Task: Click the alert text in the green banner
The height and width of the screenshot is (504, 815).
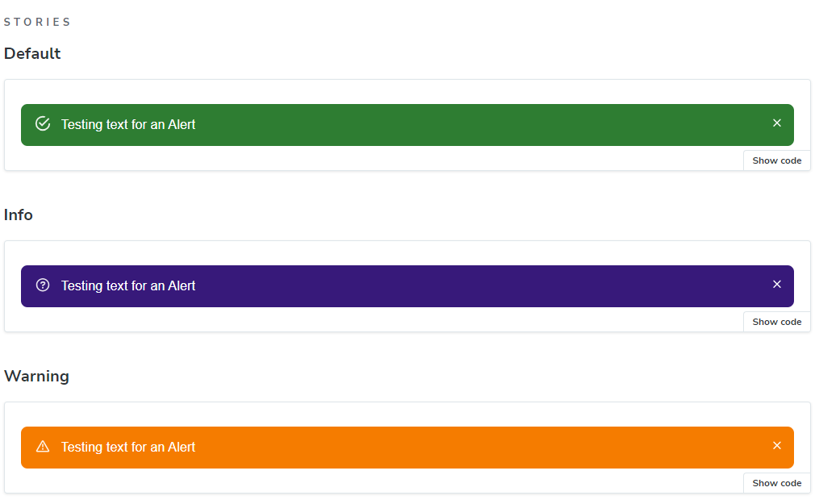Action: pos(128,124)
